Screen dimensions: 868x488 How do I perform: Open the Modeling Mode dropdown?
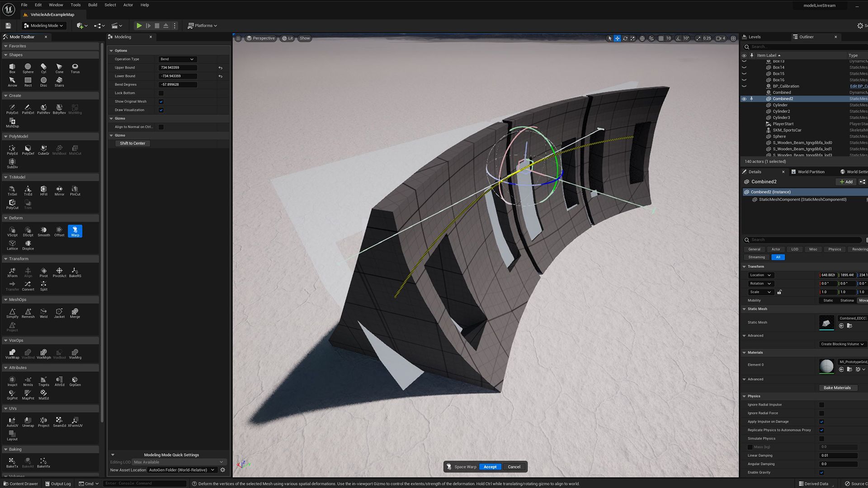coord(44,26)
